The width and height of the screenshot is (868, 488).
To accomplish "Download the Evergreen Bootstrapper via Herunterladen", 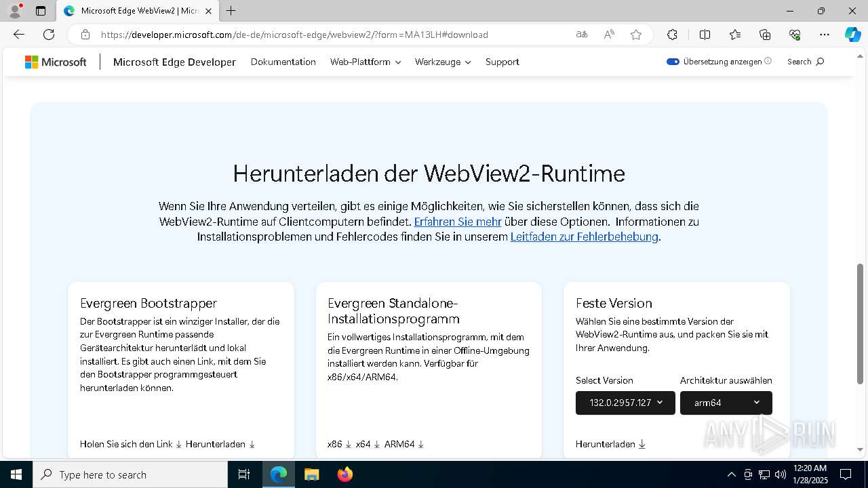I will pyautogui.click(x=220, y=444).
